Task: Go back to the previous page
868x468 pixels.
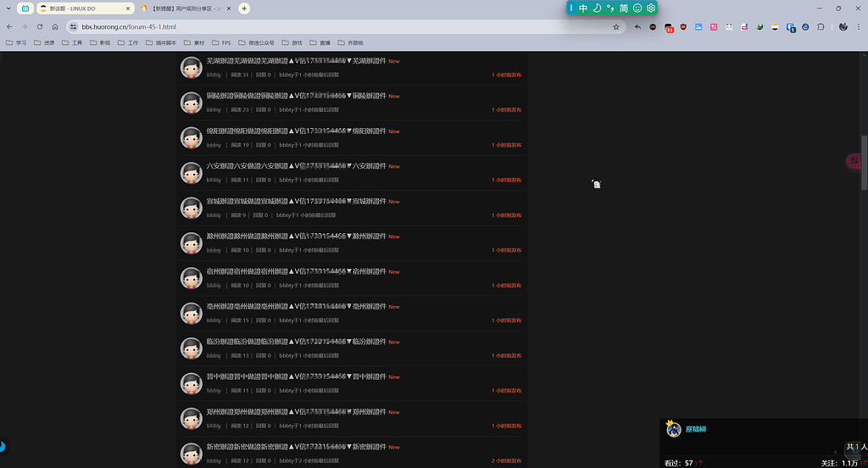Action: point(9,26)
